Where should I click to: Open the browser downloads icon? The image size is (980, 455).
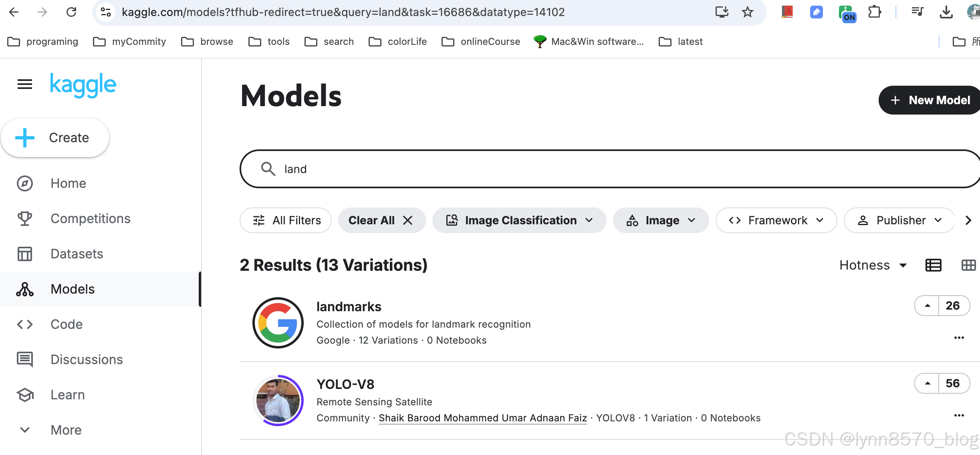tap(946, 12)
